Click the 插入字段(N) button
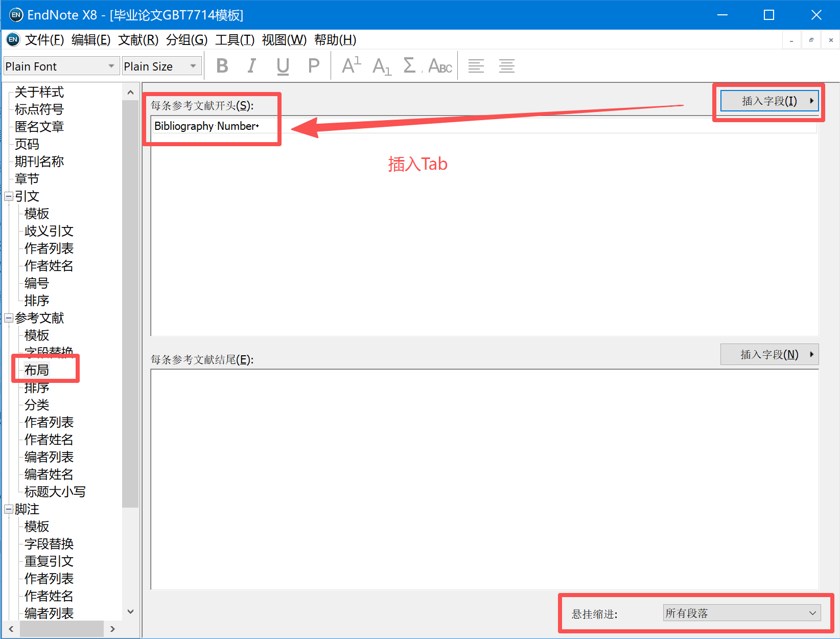This screenshot has width=840, height=639. [x=769, y=354]
